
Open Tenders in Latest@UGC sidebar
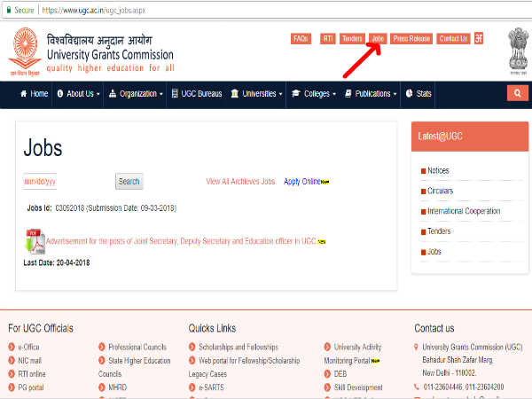click(x=439, y=231)
